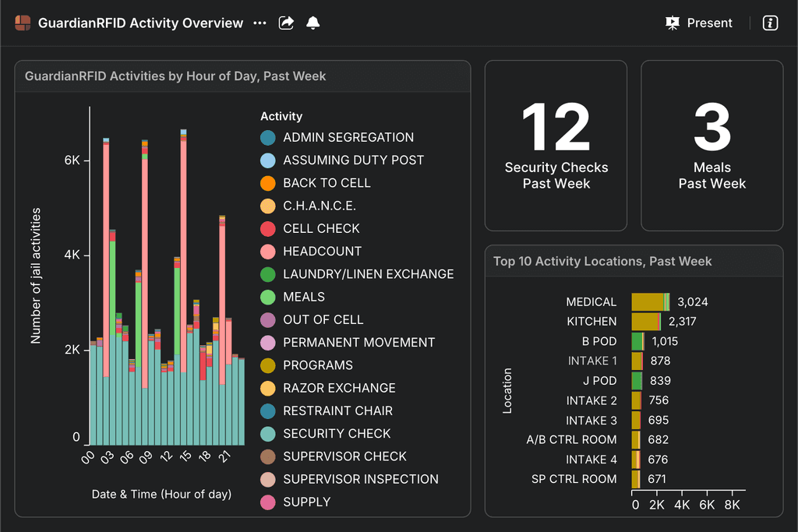The width and height of the screenshot is (798, 532).
Task: Click the 12 Security Checks tile
Action: coord(556,146)
